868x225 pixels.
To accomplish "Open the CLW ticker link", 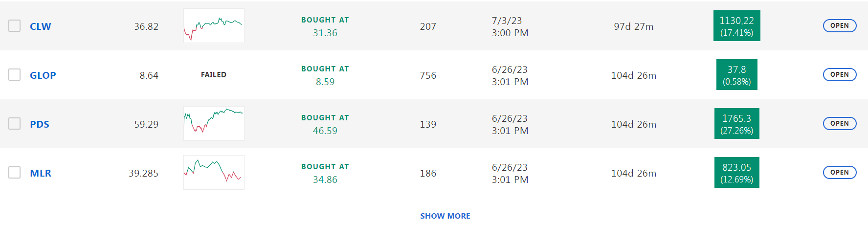I will point(41,26).
